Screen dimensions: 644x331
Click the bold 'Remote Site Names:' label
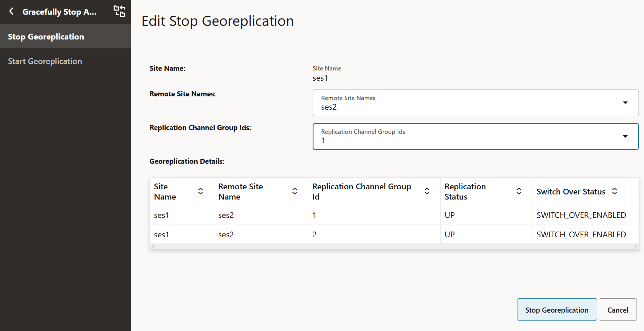(183, 94)
